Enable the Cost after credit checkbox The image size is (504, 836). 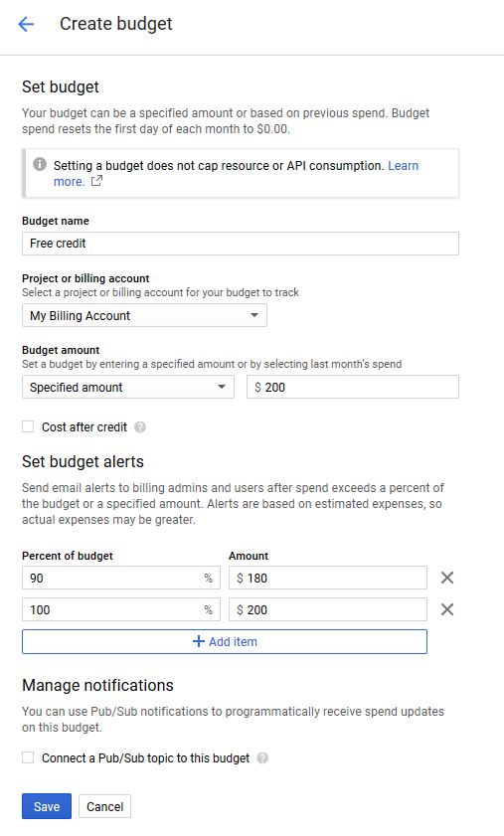click(x=28, y=426)
